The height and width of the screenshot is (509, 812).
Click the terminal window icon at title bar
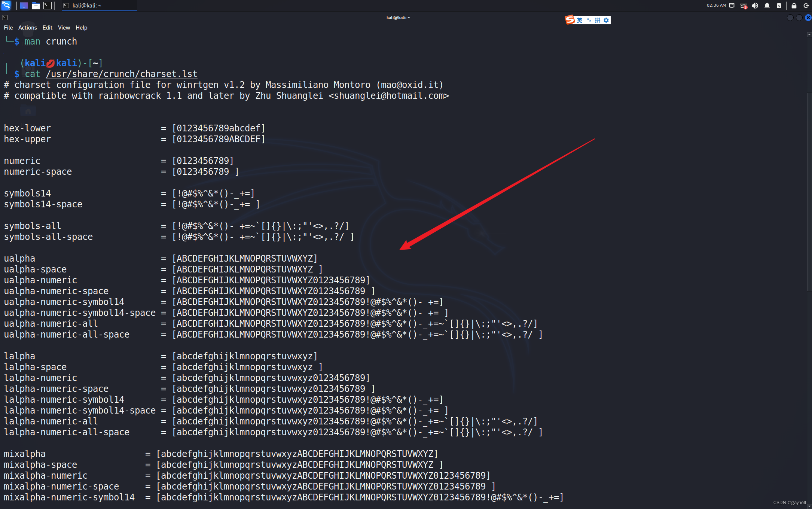[5, 18]
